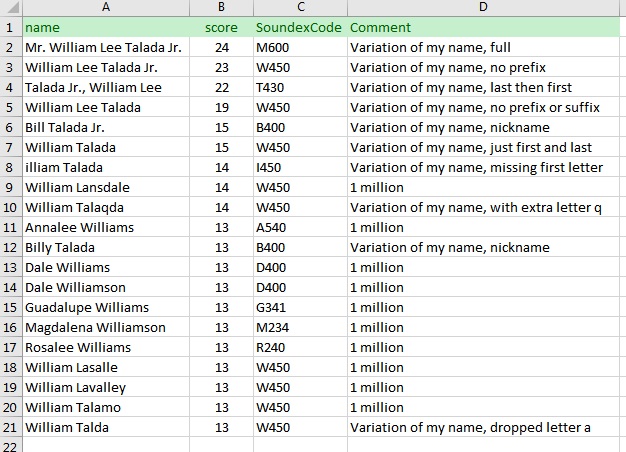Image resolution: width=626 pixels, height=452 pixels.
Task: Select comment cell mentioning 'dropped letter a'
Action: [x=485, y=428]
